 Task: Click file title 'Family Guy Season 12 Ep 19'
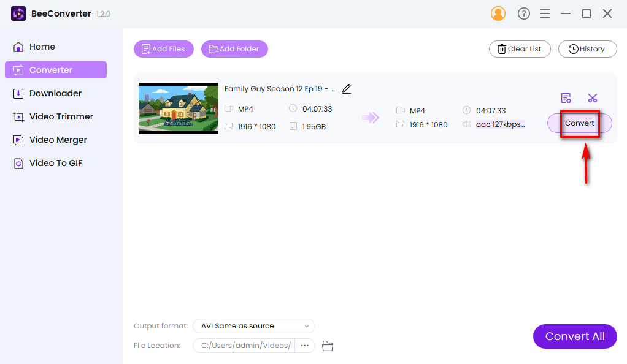[x=279, y=89]
